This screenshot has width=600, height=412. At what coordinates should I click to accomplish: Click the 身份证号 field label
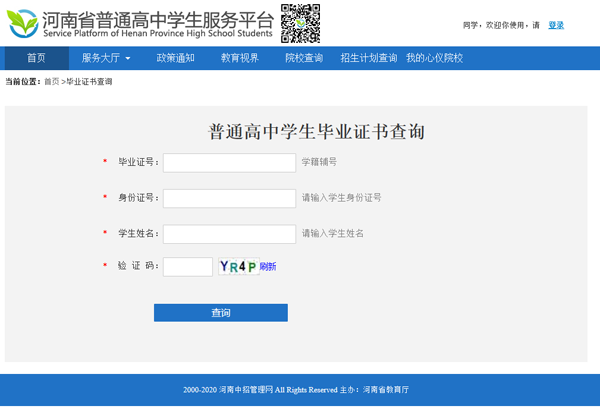138,198
